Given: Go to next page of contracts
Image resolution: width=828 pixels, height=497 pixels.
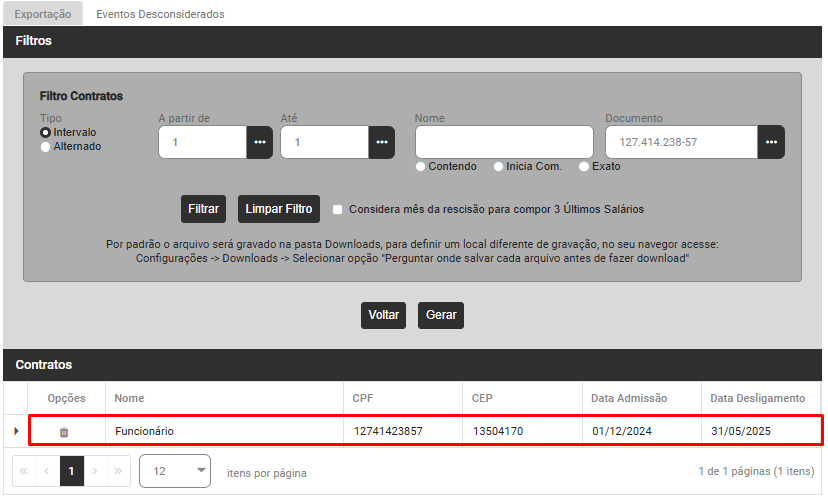Looking at the screenshot, I should tap(95, 471).
